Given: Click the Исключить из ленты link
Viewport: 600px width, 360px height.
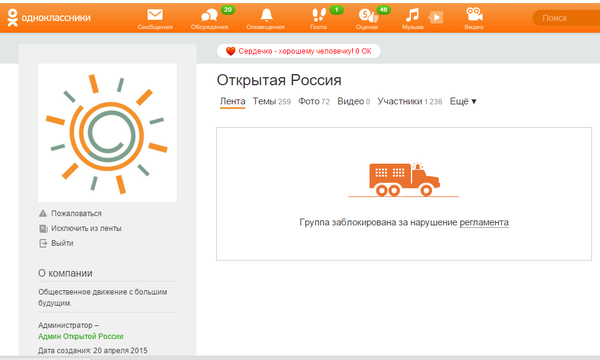Looking at the screenshot, I should tap(86, 228).
